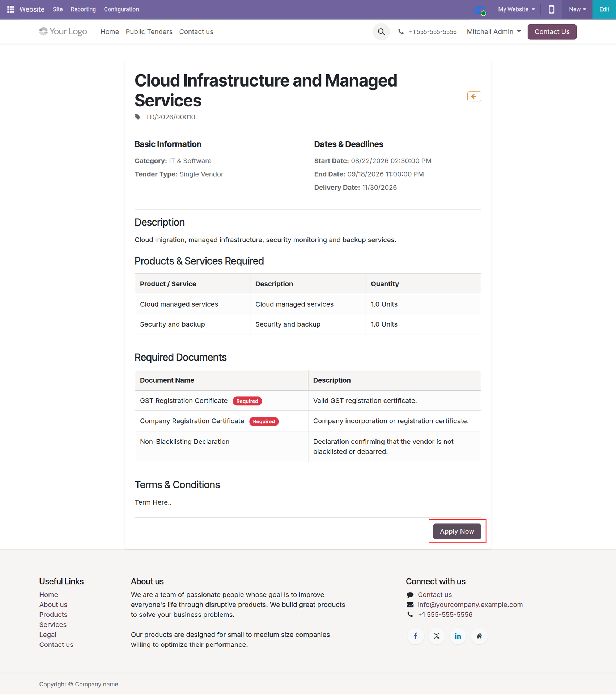Select the Cloud managed services product cell
This screenshot has width=616, height=695.
coord(192,304)
